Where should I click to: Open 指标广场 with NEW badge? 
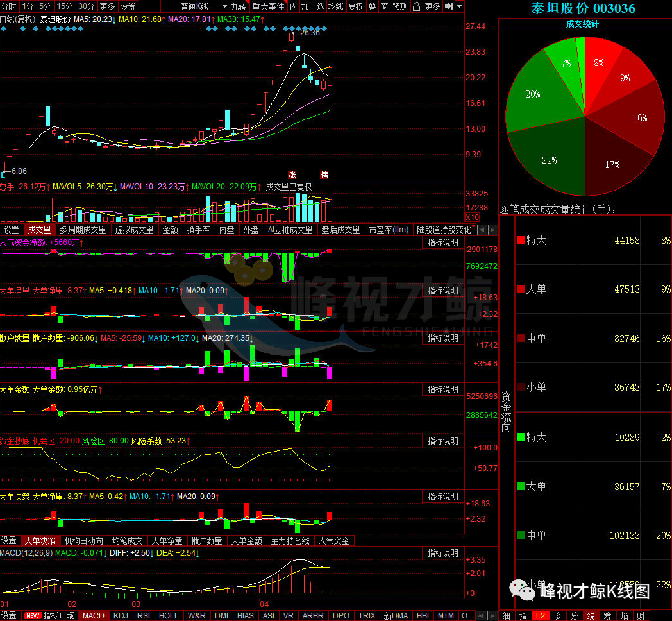(49, 615)
